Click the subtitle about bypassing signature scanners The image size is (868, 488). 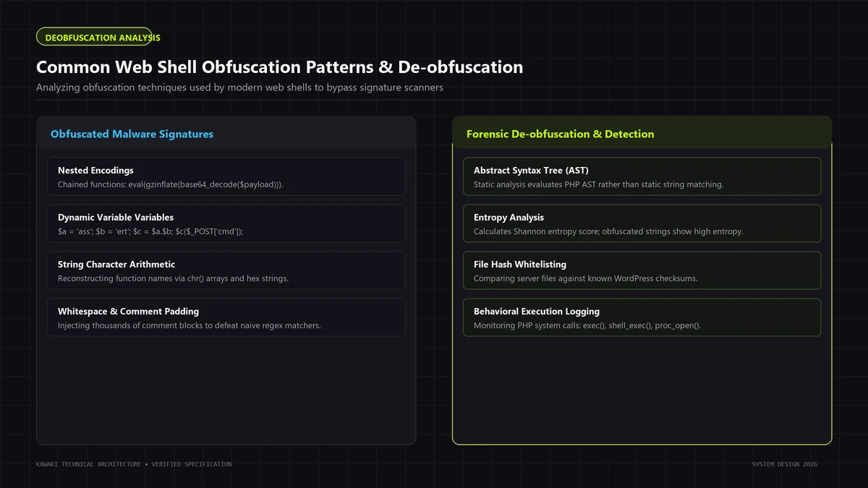239,87
